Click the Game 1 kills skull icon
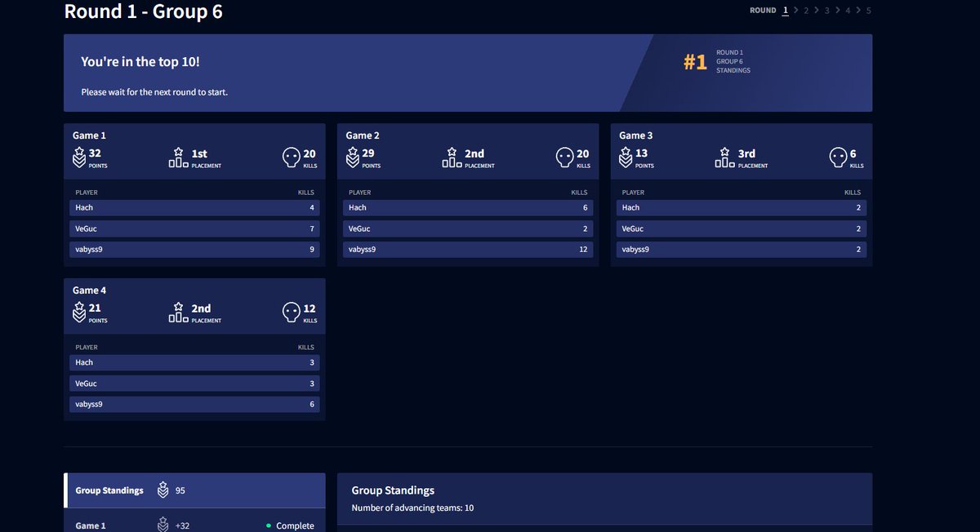The height and width of the screenshot is (532, 980). point(291,157)
